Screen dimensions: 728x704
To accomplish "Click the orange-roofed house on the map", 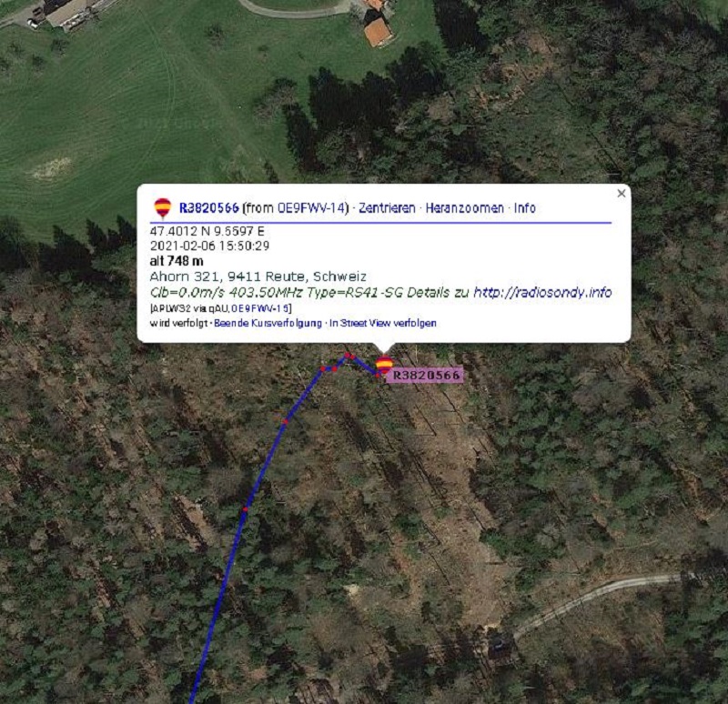I will click(378, 32).
